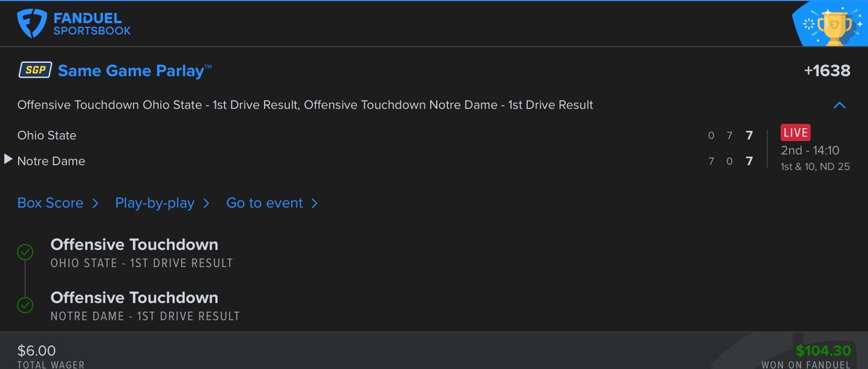The width and height of the screenshot is (868, 369).
Task: Click the Box Score chevron arrow
Action: (95, 203)
